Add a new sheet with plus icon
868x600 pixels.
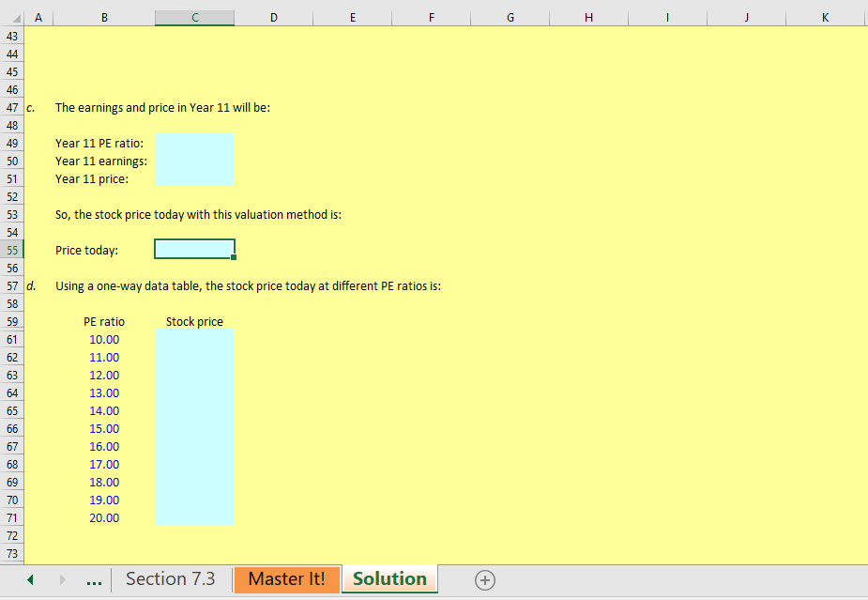click(484, 580)
